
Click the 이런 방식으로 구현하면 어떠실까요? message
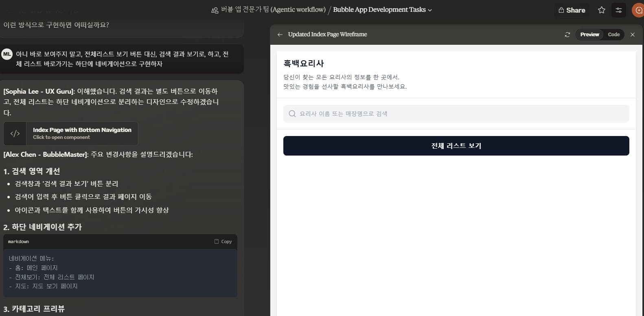[x=56, y=25]
